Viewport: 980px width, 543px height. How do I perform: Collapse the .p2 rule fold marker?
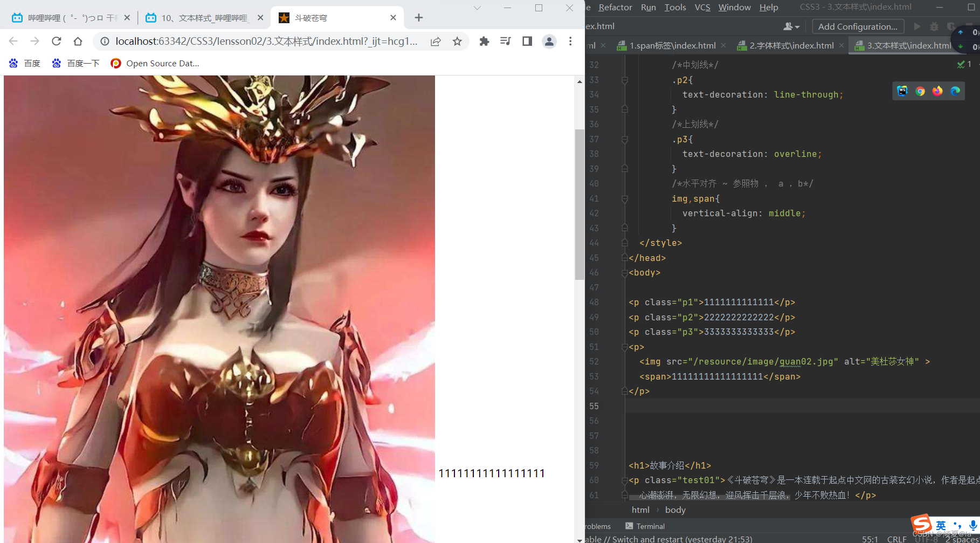pos(625,80)
